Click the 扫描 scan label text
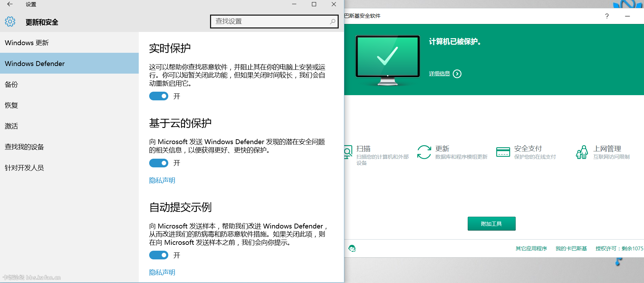 pos(363,149)
